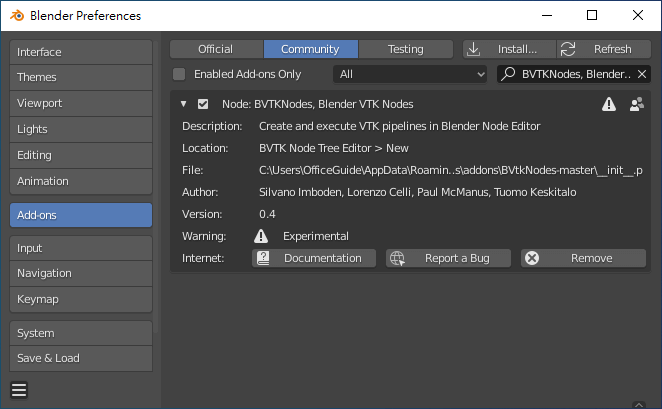The width and height of the screenshot is (662, 409).
Task: Click the community users icon in add-on header
Action: (636, 104)
